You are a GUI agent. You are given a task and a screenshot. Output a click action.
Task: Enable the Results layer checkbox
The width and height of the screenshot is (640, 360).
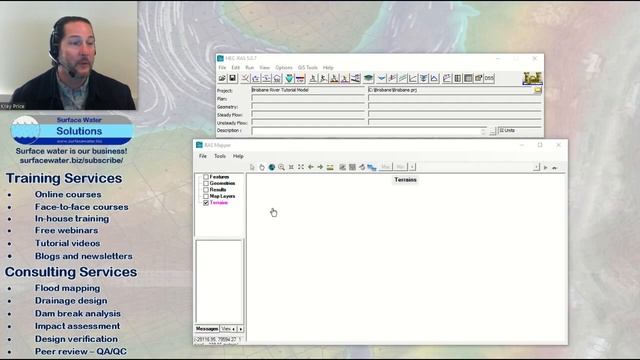(206, 190)
